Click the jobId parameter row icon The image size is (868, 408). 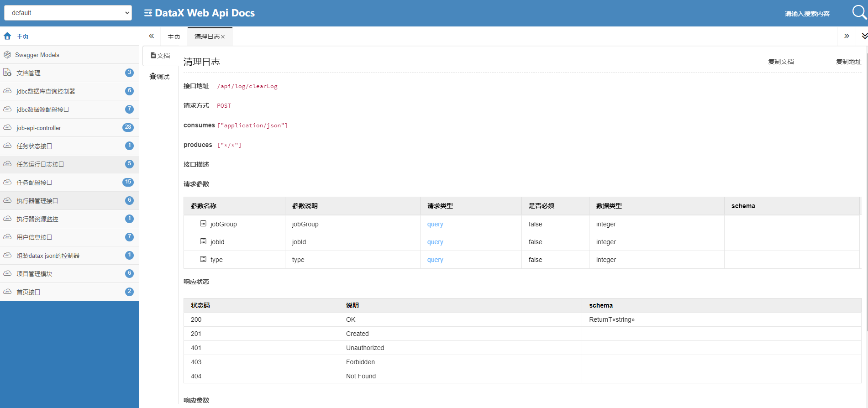[203, 241]
